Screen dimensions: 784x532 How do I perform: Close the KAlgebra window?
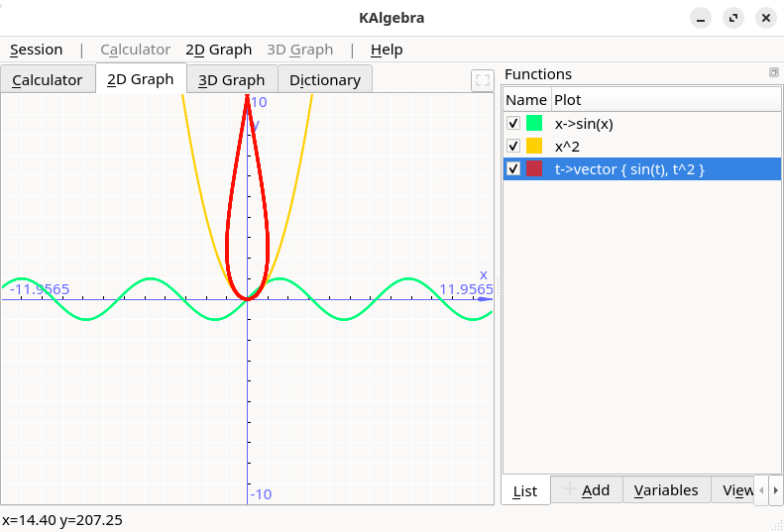(x=763, y=18)
